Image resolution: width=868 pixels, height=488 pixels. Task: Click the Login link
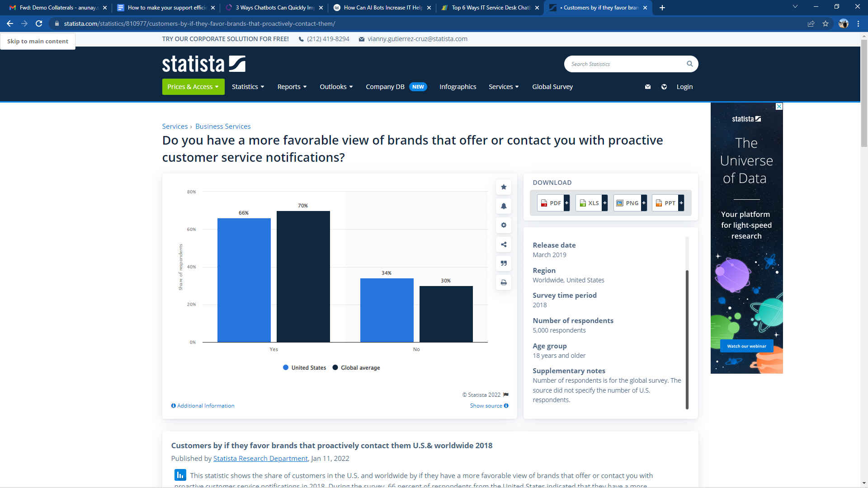[684, 87]
